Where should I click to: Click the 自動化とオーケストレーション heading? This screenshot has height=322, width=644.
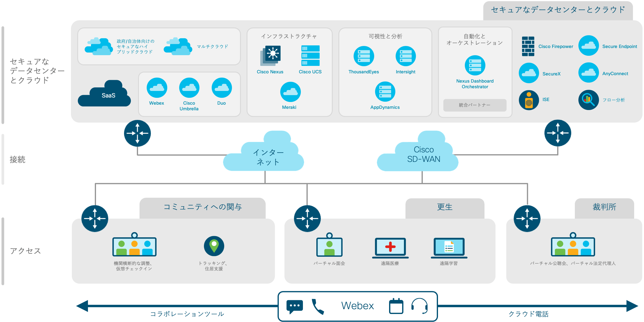point(475,40)
